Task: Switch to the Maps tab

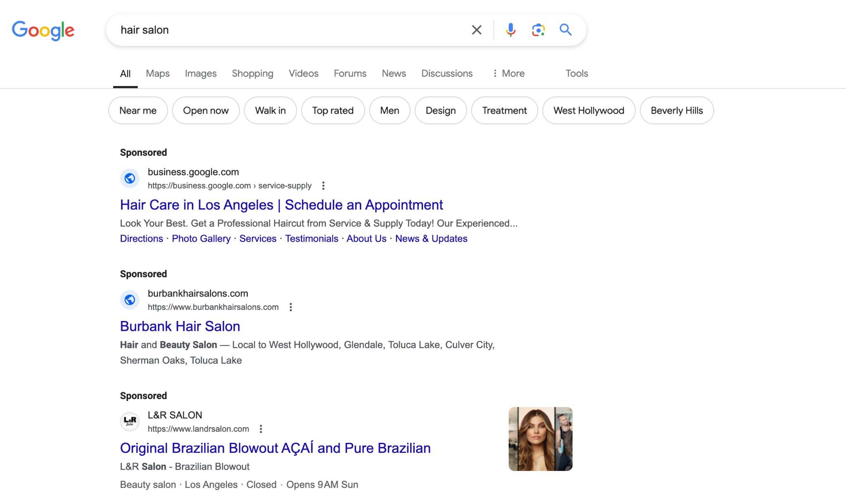Action: click(x=158, y=74)
